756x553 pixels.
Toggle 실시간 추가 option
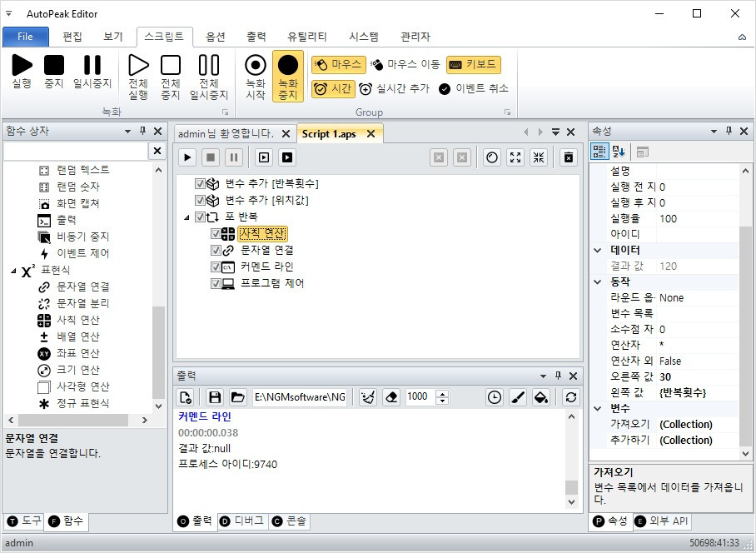tap(394, 89)
